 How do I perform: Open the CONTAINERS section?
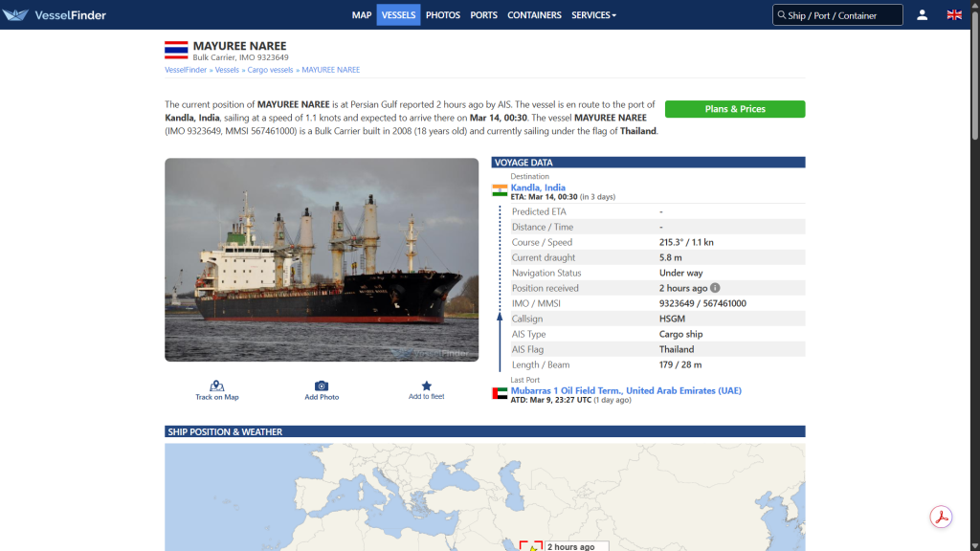coord(534,14)
